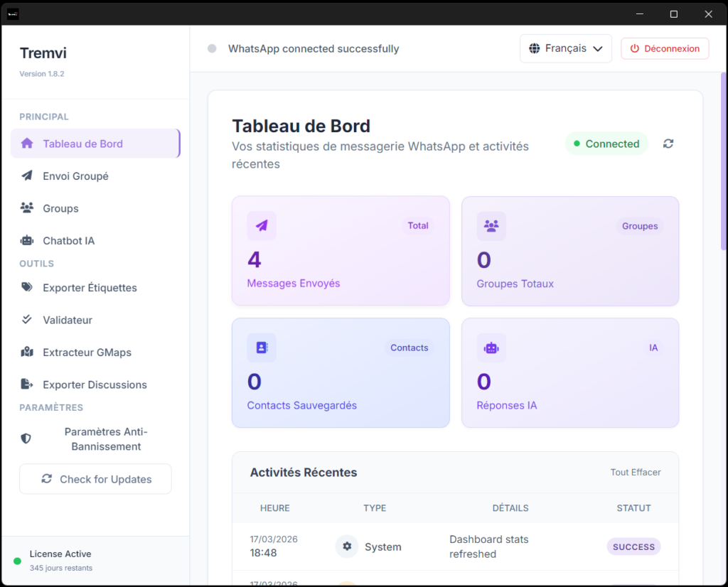Click the robot icon on Réponses IA card

491,348
